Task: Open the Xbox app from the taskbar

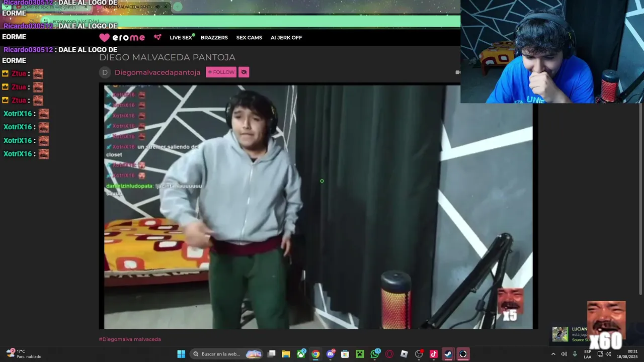Action: [x=301, y=354]
